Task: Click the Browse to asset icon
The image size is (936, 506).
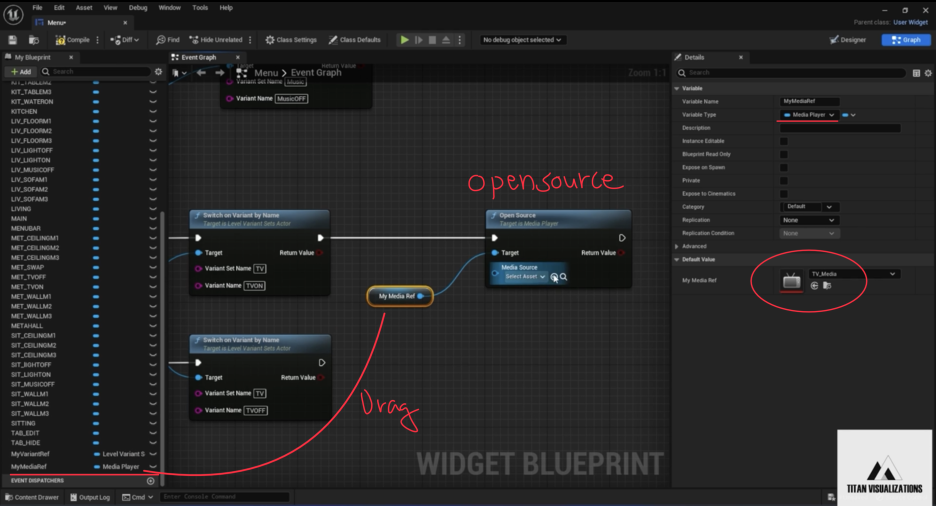Action: (34, 40)
